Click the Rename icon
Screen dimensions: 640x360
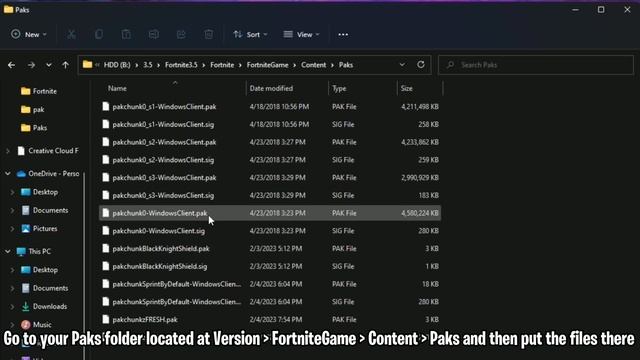click(x=154, y=35)
